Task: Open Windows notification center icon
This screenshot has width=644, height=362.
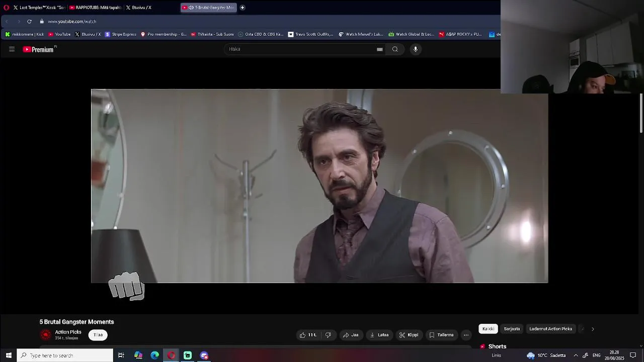Action: point(633,355)
